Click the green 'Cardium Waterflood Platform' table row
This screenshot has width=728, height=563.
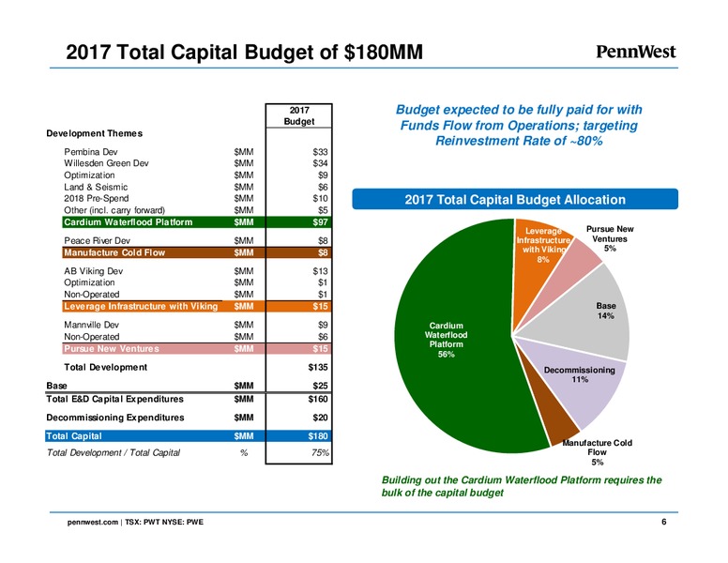tap(197, 222)
